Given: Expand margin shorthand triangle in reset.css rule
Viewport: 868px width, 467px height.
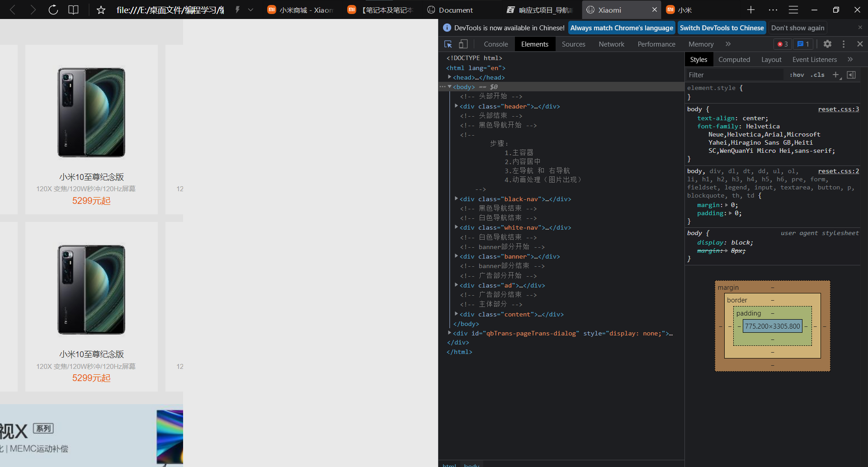Looking at the screenshot, I should pos(726,205).
